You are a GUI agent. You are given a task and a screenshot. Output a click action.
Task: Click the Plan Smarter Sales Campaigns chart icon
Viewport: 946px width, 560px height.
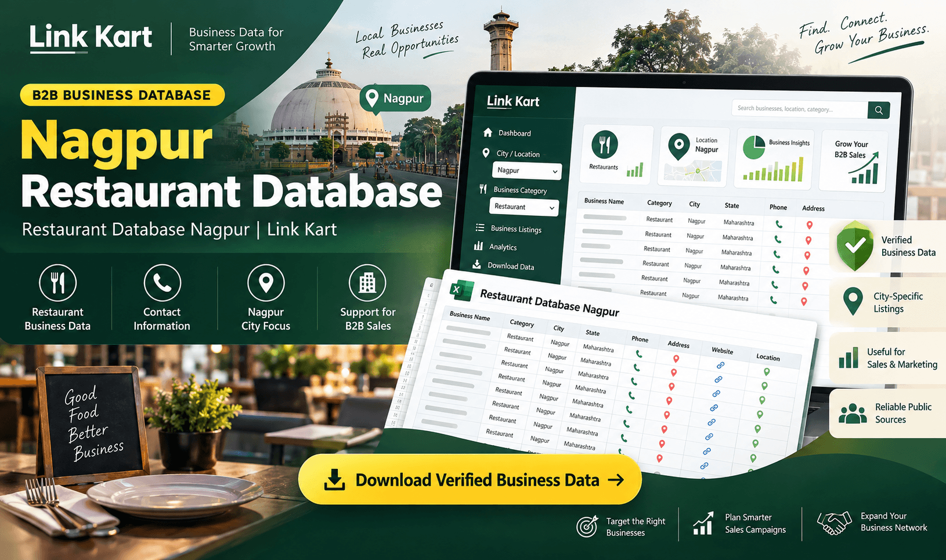tap(703, 523)
